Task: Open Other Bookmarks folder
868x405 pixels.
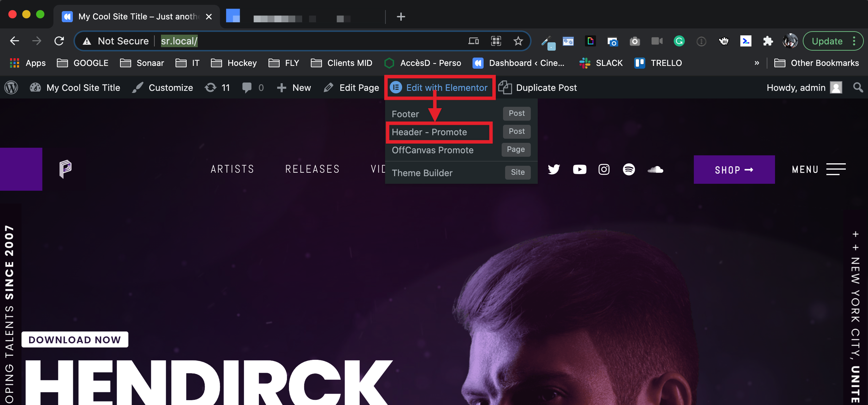Action: click(x=816, y=63)
